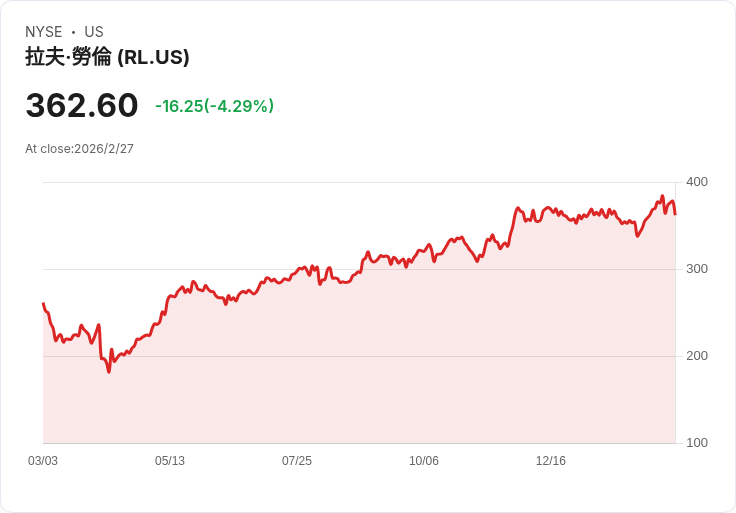Click the chart line's final endpoint
The width and height of the screenshot is (736, 513).
pyautogui.click(x=675, y=214)
